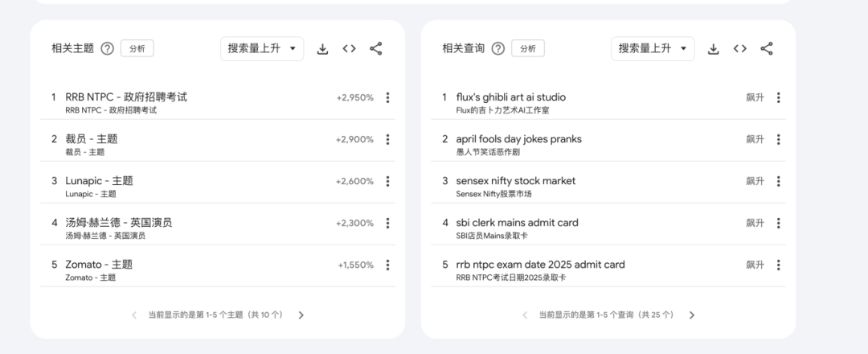Open the Lunapic topic link
This screenshot has width=868, height=354.
coord(99,181)
